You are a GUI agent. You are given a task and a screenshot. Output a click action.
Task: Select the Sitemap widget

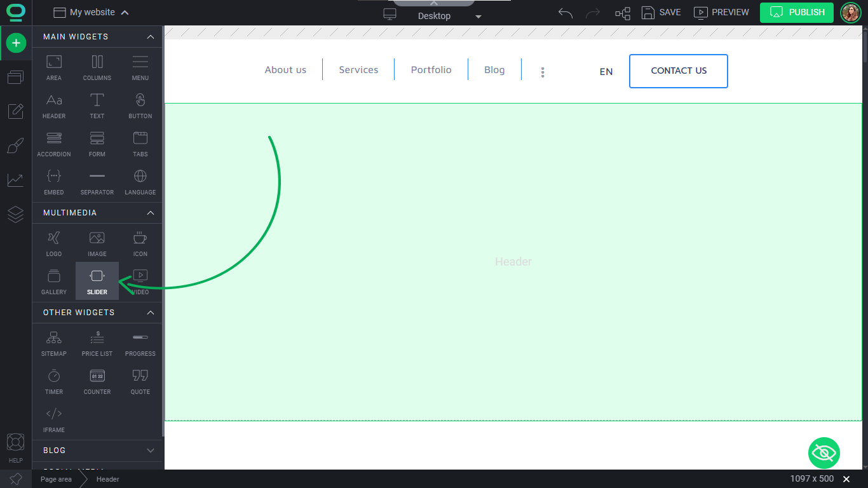(x=54, y=343)
